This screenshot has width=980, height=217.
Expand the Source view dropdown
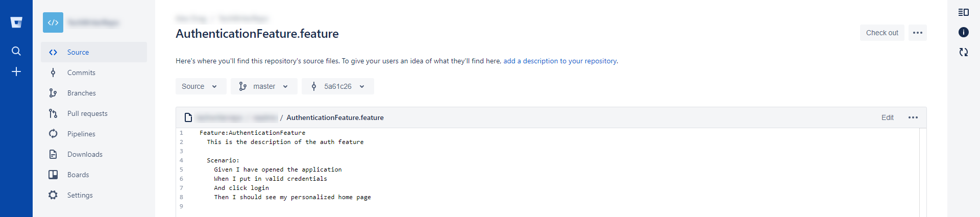click(200, 86)
